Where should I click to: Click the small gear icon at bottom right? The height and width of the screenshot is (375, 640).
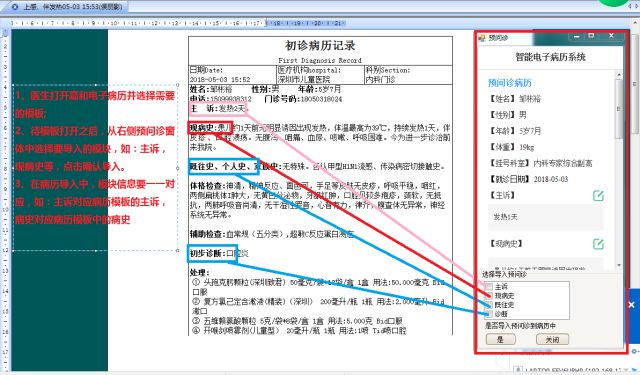click(634, 351)
